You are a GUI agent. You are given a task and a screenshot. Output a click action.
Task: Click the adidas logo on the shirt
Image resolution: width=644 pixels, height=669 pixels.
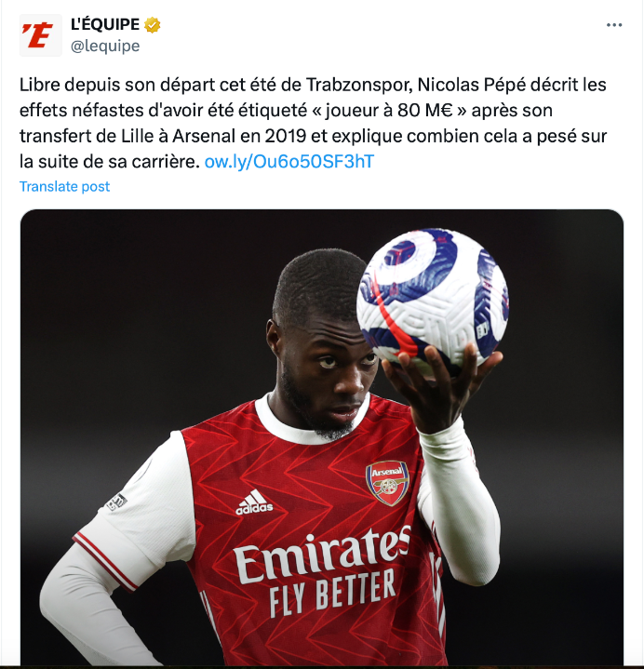(254, 502)
